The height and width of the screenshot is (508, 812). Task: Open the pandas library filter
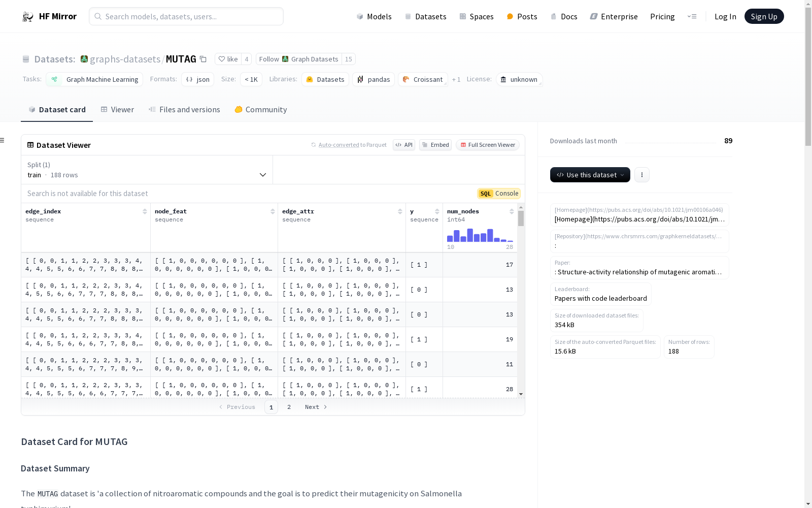(x=374, y=79)
